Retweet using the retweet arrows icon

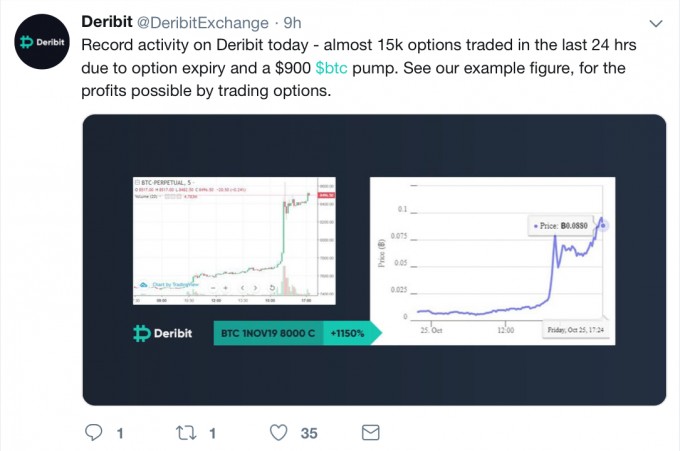pos(186,432)
